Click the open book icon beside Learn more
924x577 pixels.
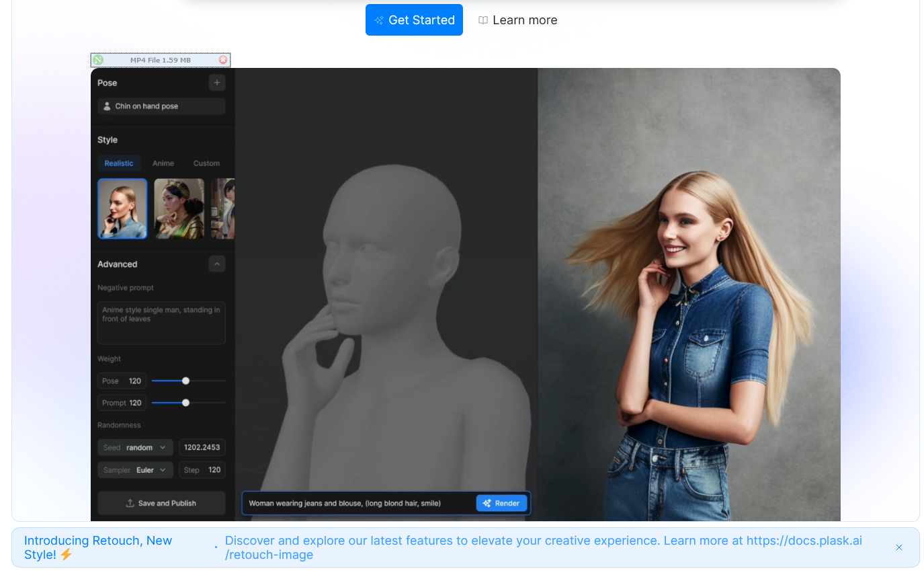482,20
